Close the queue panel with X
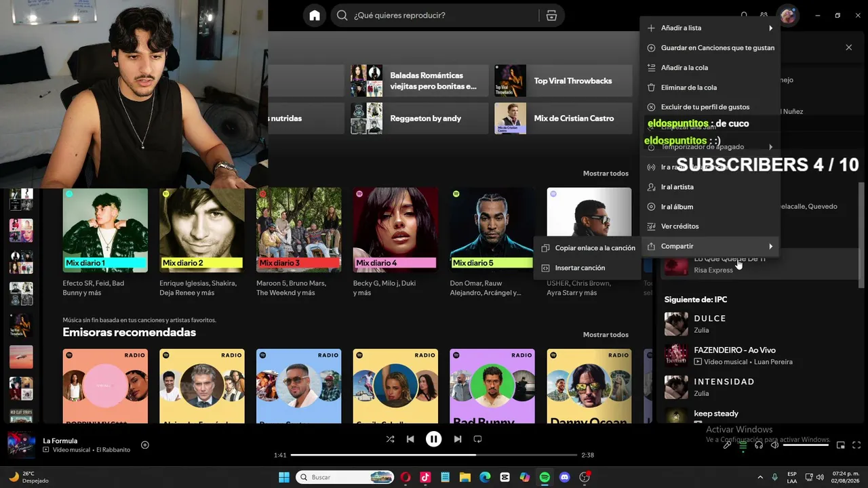Screen dimensions: 868x488 click(x=848, y=47)
